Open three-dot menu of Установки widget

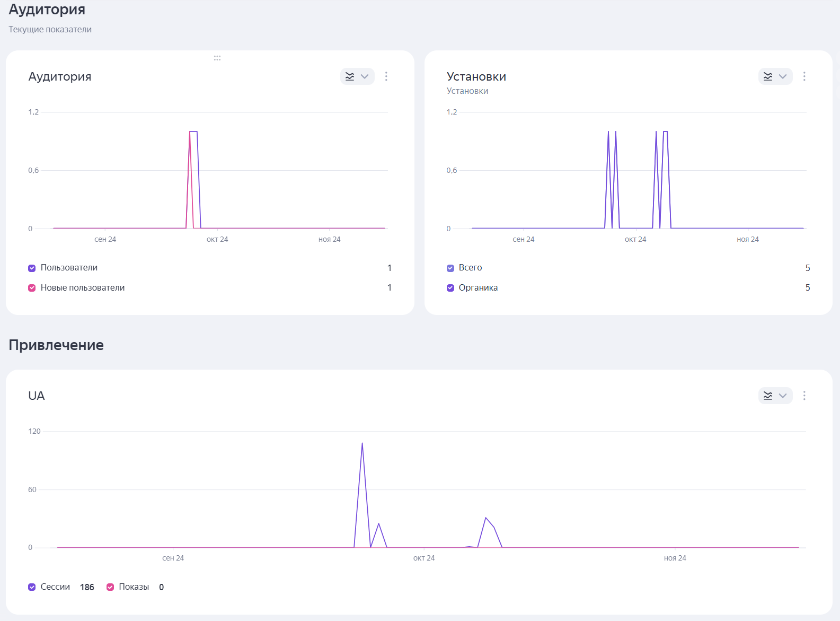click(804, 76)
